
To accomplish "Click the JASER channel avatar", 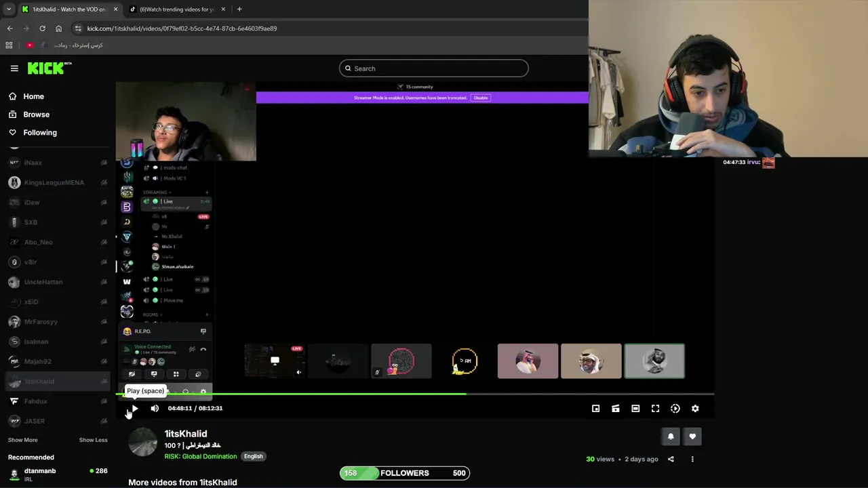I will [x=14, y=421].
